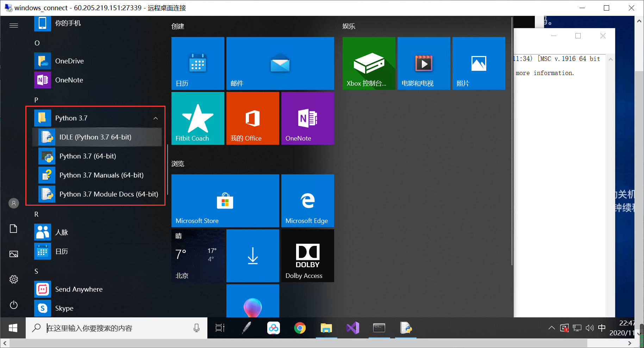The height and width of the screenshot is (348, 644).
Task: Open OneDrive from the app list
Action: point(98,61)
